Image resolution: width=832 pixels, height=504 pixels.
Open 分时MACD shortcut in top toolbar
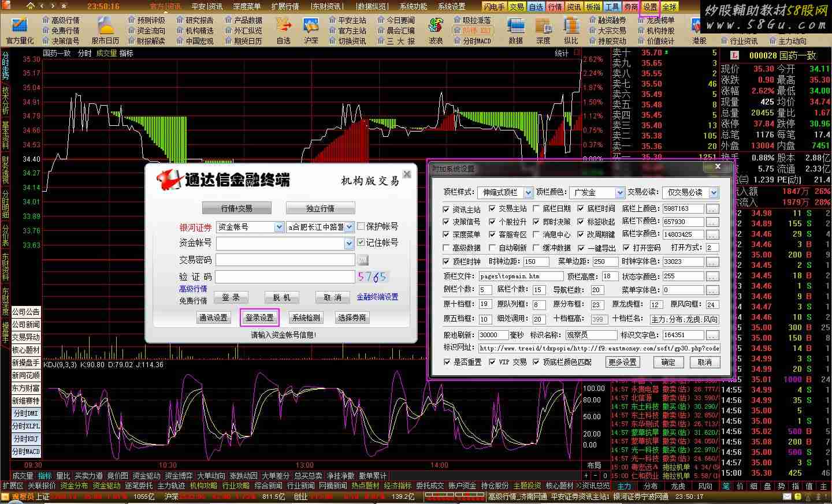(x=473, y=41)
